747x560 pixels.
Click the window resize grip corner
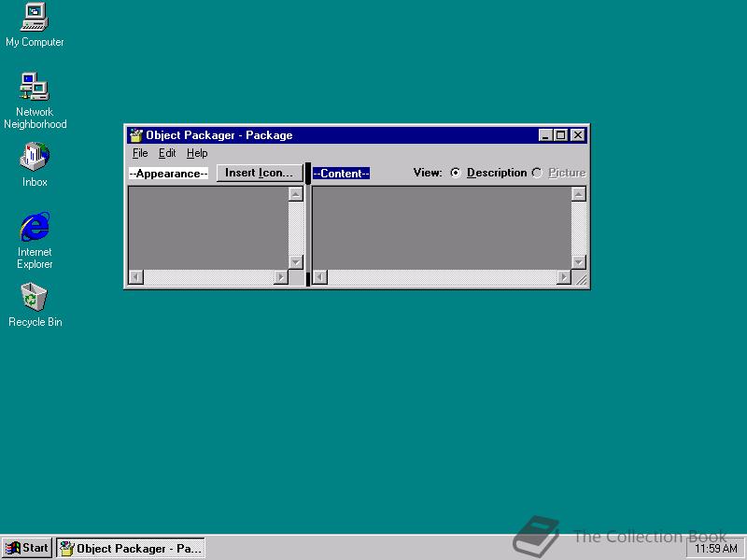click(x=580, y=278)
